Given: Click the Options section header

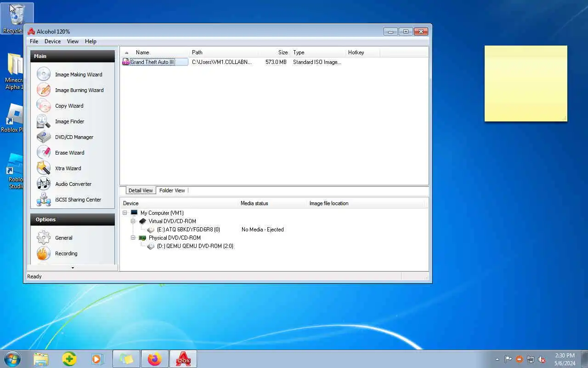Looking at the screenshot, I should 73,219.
